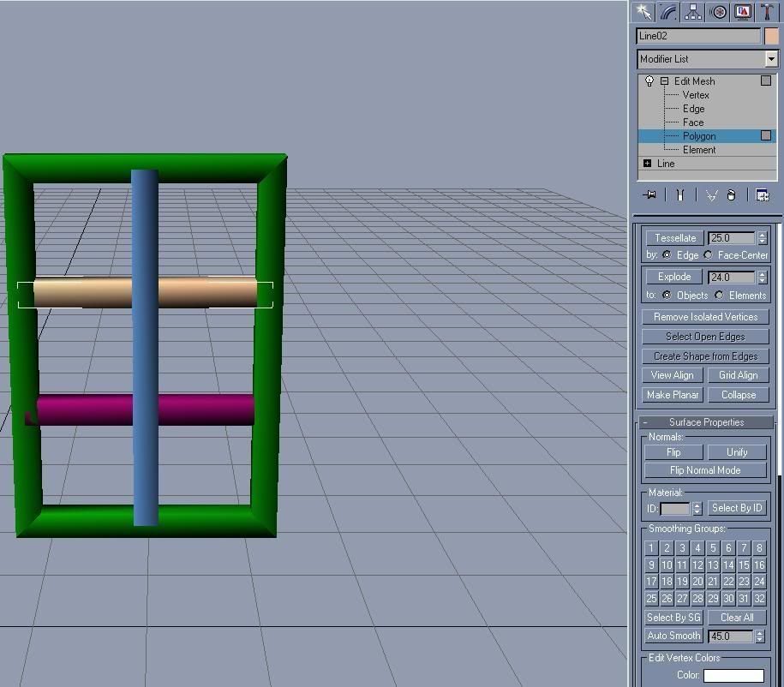This screenshot has height=687, width=784.
Task: Select Face-Center tessellate radio button
Action: click(709, 255)
